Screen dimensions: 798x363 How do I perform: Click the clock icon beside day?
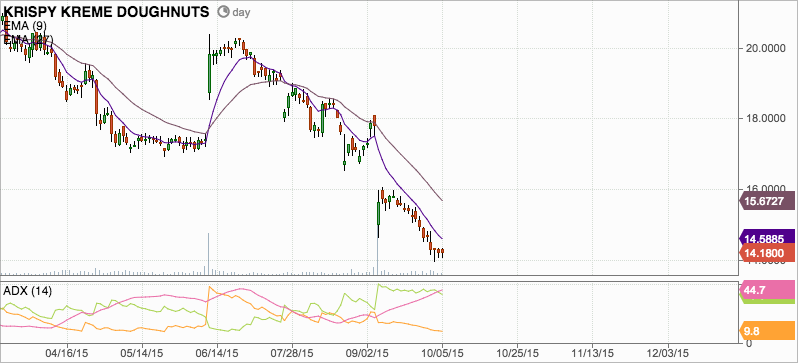tap(223, 12)
